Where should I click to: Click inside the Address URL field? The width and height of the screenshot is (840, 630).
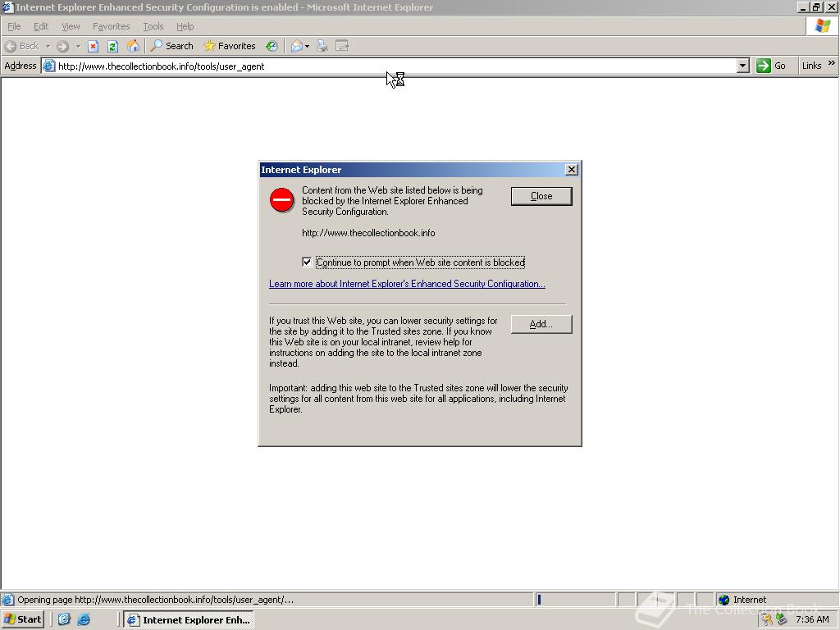396,66
